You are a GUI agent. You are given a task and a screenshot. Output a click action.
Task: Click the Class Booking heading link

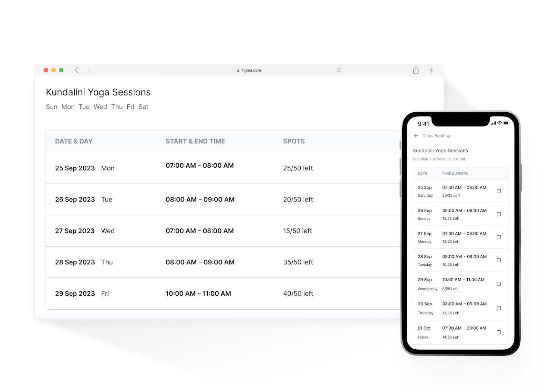point(436,135)
